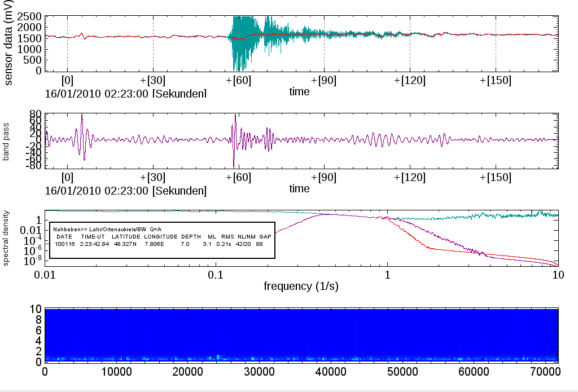Click the "time" label below the band pass plot
Viewport: 578px width, 392px height.
(x=299, y=189)
